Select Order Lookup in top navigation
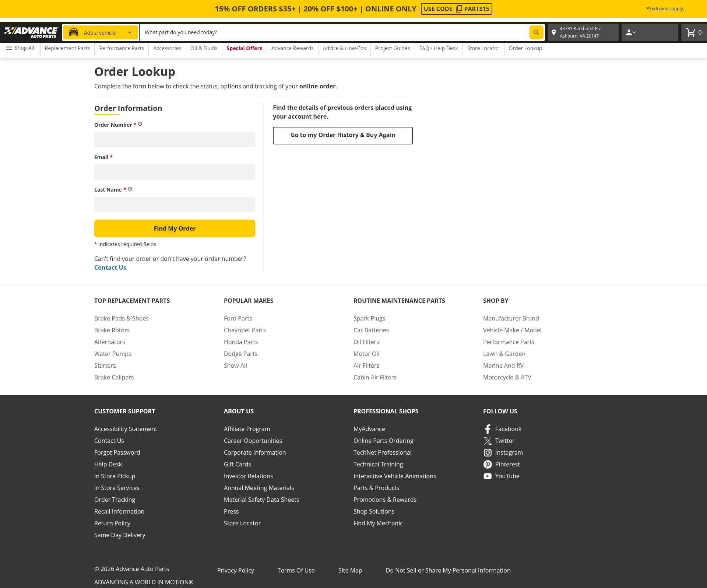The height and width of the screenshot is (588, 707). coord(525,48)
